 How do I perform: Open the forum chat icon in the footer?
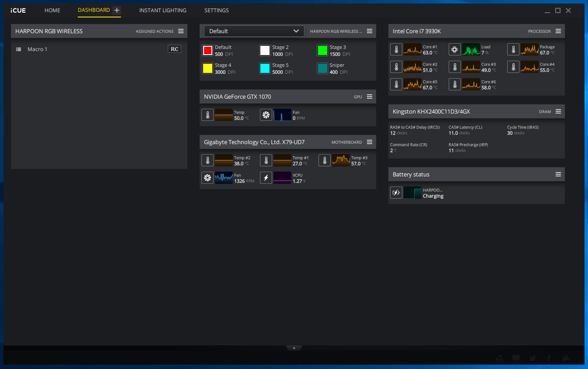[x=516, y=359]
